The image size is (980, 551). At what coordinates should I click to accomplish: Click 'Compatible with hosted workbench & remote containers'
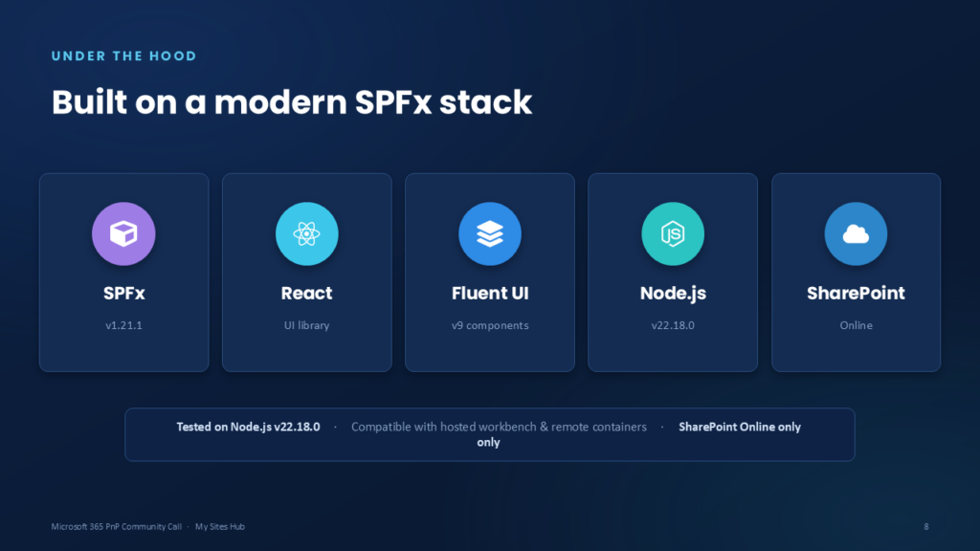499,427
